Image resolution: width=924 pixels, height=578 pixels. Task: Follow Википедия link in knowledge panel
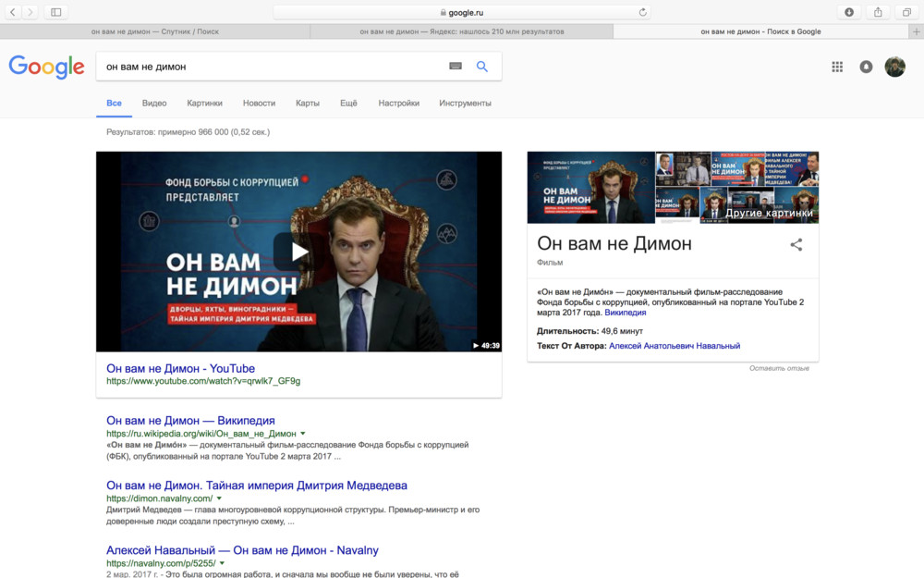(x=626, y=313)
